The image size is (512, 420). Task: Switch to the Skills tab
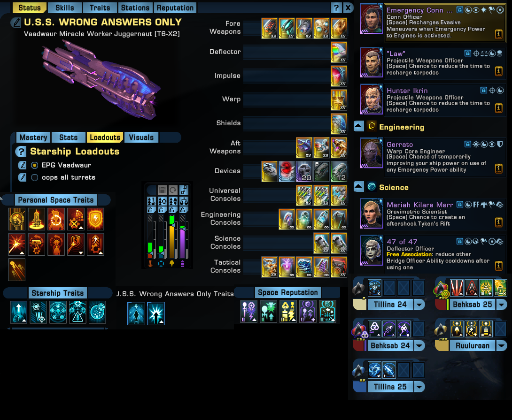tap(65, 8)
